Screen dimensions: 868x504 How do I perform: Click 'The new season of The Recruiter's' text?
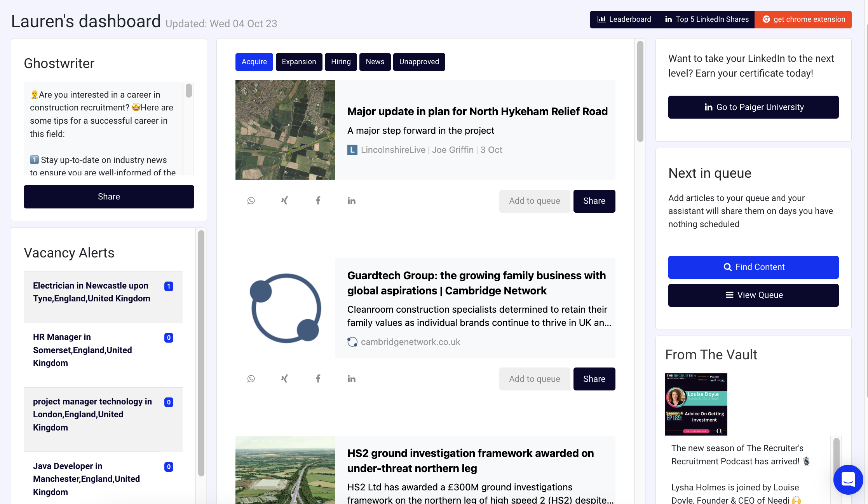pyautogui.click(x=737, y=448)
